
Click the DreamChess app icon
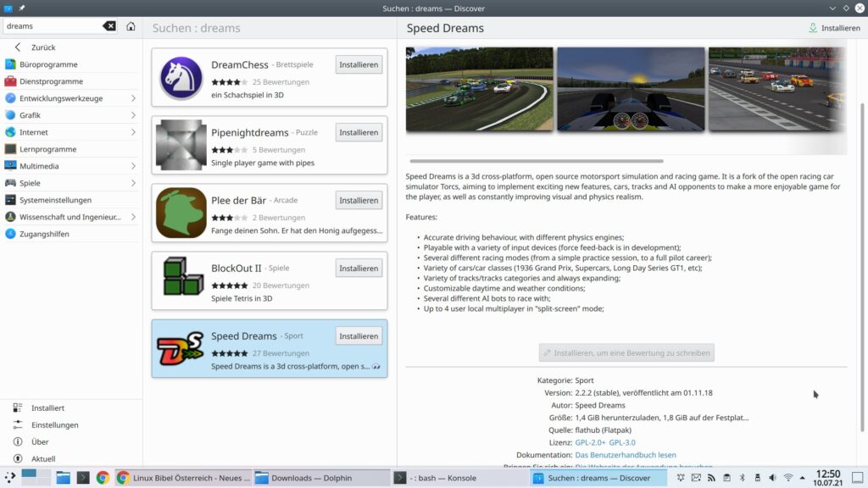click(181, 77)
